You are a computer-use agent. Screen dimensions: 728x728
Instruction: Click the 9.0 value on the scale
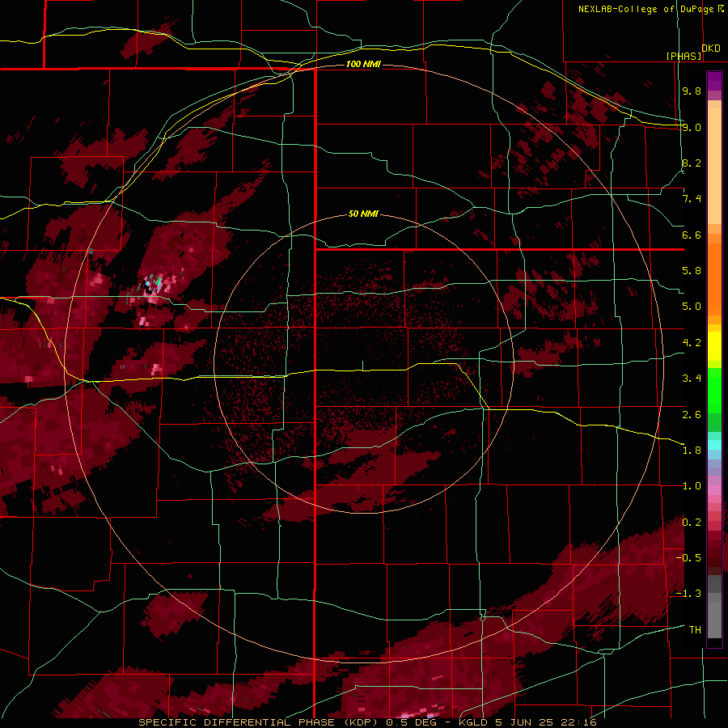[x=692, y=127]
